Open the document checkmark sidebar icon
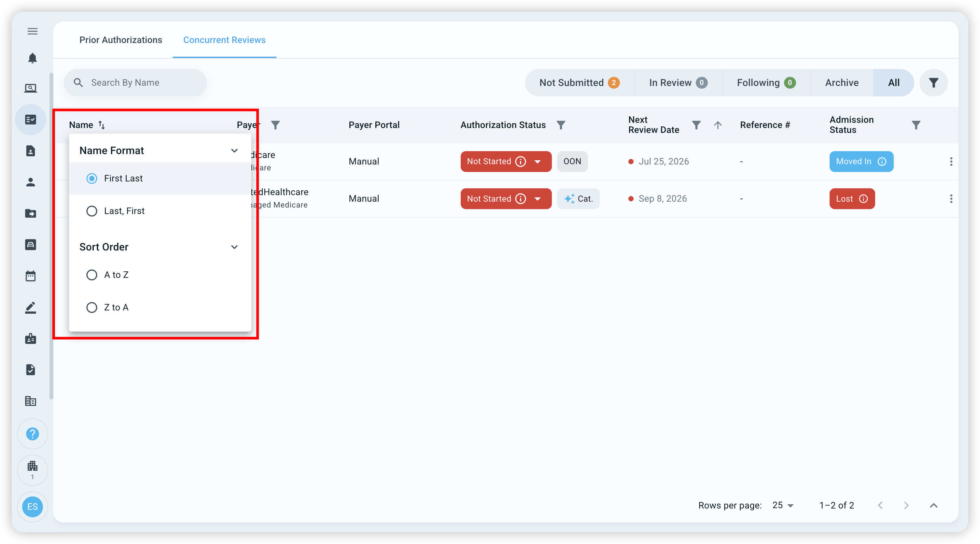This screenshot has width=980, height=544. (x=31, y=370)
